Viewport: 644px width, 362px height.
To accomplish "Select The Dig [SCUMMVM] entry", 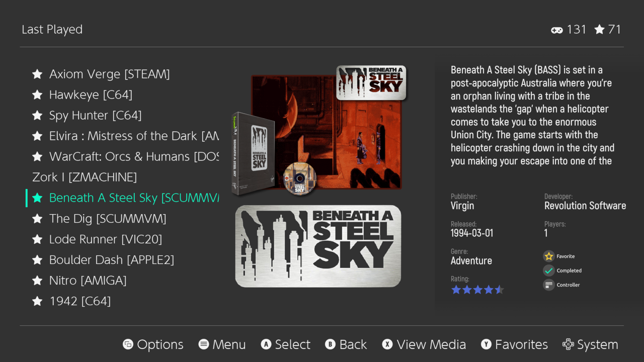I will coord(107,219).
